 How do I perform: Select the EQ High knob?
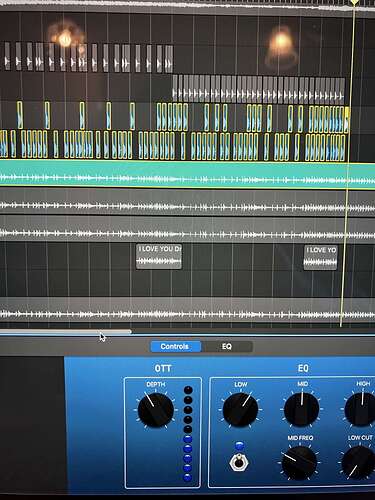pyautogui.click(x=361, y=409)
